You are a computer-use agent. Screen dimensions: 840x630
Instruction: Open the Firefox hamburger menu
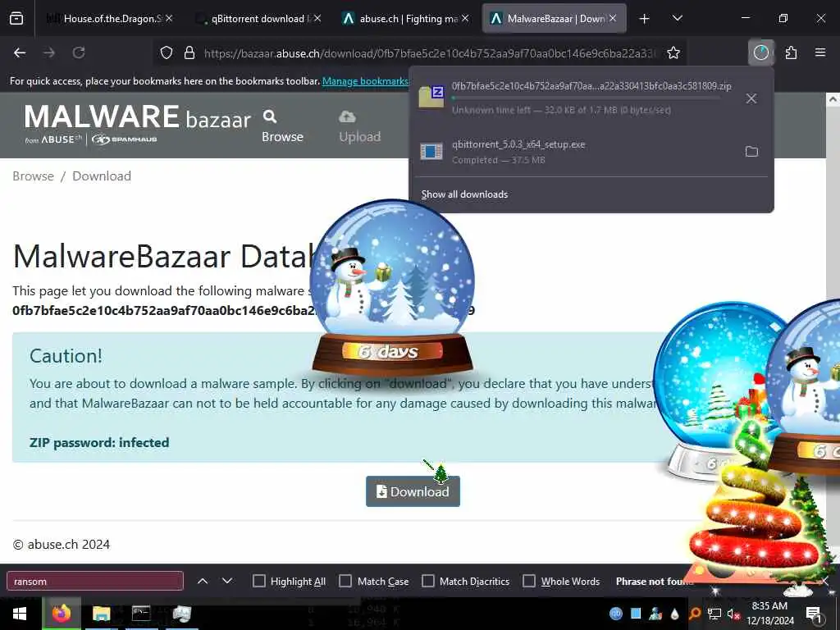820,52
